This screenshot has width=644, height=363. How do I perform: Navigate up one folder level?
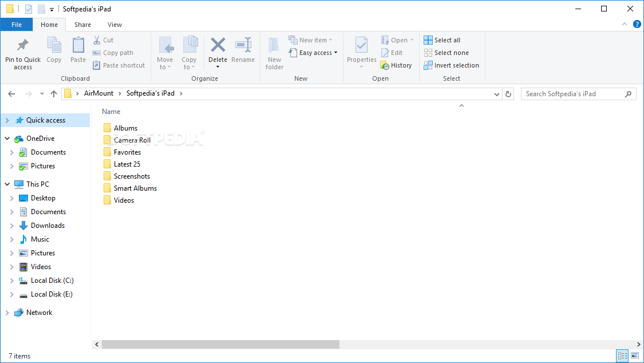(x=54, y=94)
